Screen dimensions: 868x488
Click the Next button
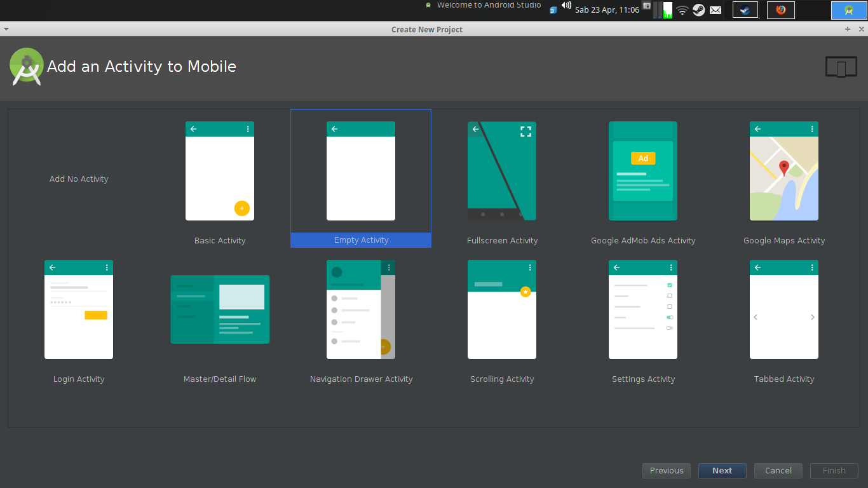coord(722,470)
